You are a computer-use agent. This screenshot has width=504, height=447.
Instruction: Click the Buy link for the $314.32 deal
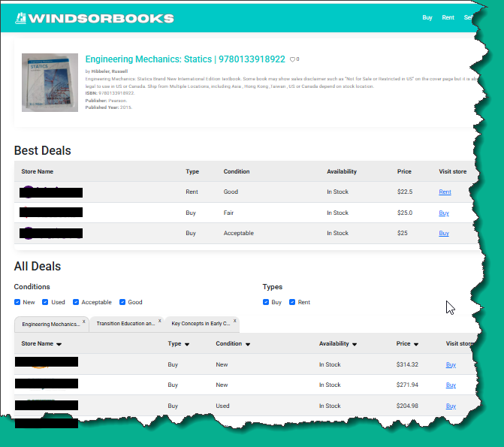[451, 364]
